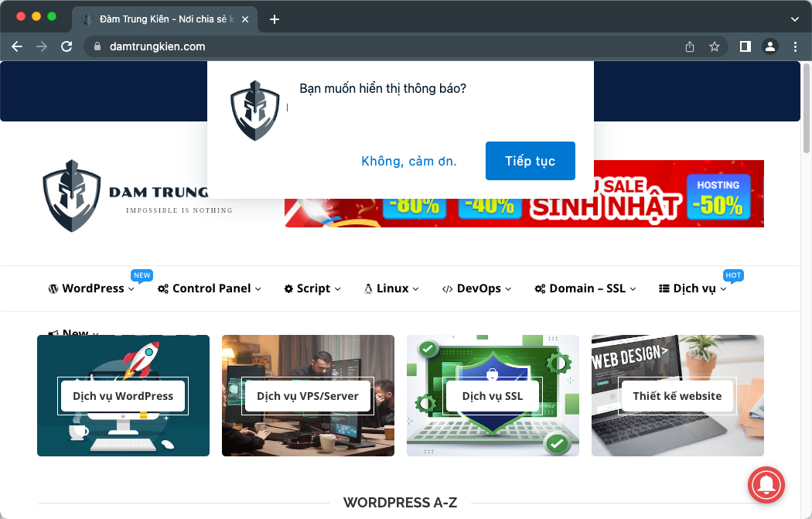Share this page using the share icon
Screen dimensions: 812x519
(690, 46)
